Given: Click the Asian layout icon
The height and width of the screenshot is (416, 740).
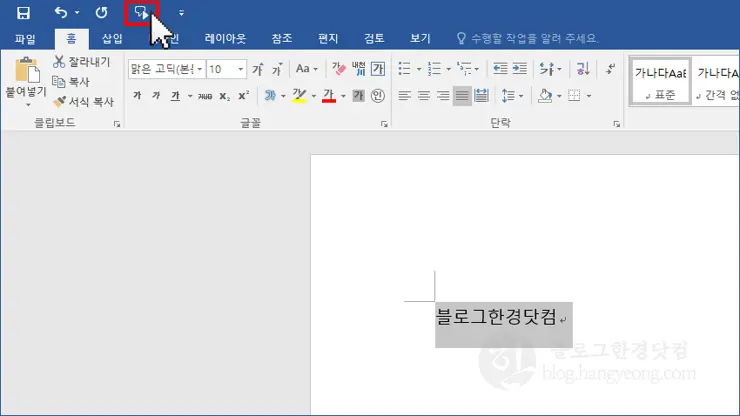Looking at the screenshot, I should click(x=547, y=69).
